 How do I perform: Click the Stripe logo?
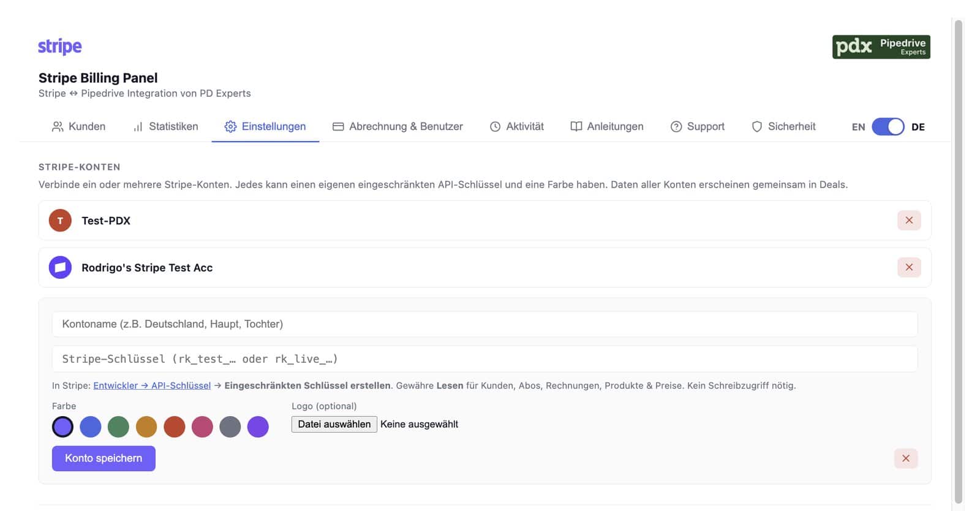pos(59,47)
